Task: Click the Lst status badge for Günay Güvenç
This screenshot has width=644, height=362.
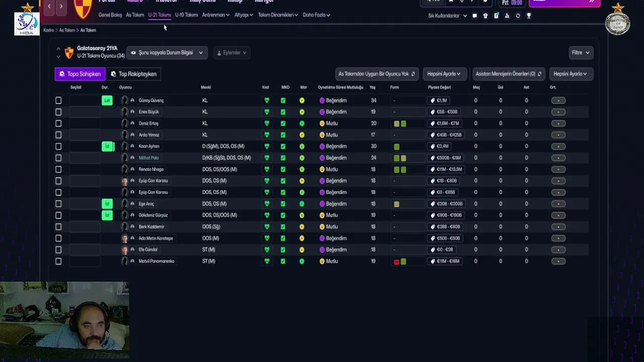Action: pos(107,101)
